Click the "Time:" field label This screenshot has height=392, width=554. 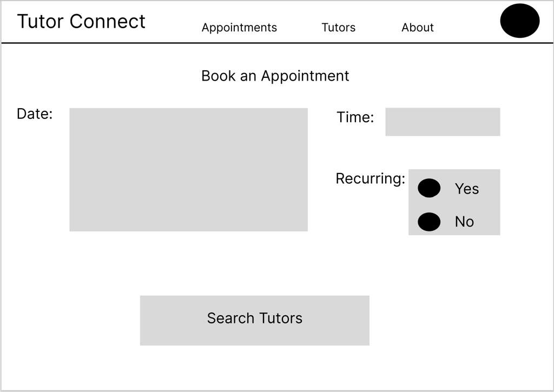[355, 117]
